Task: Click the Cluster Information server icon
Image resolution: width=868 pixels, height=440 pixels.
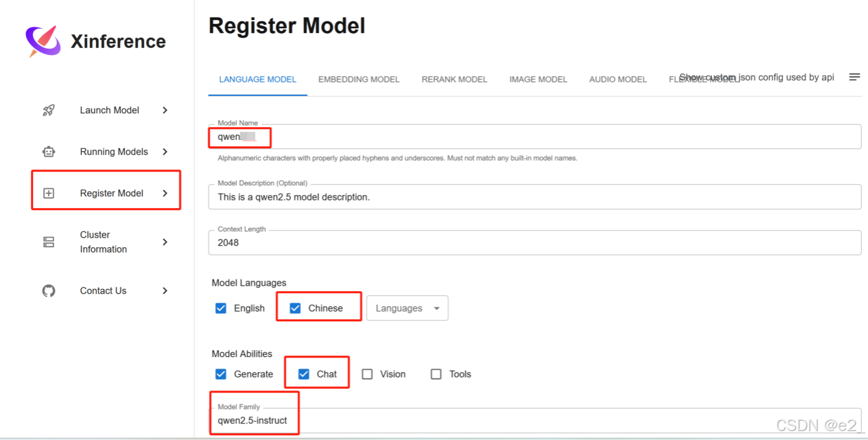Action: coord(49,242)
